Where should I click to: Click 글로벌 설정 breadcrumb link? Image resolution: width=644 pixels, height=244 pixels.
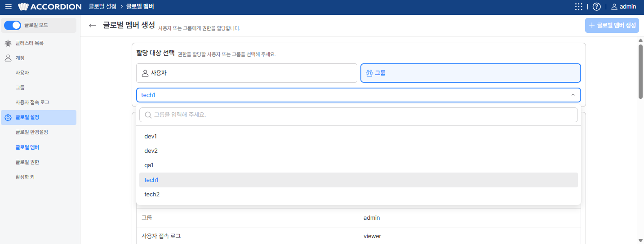click(102, 7)
